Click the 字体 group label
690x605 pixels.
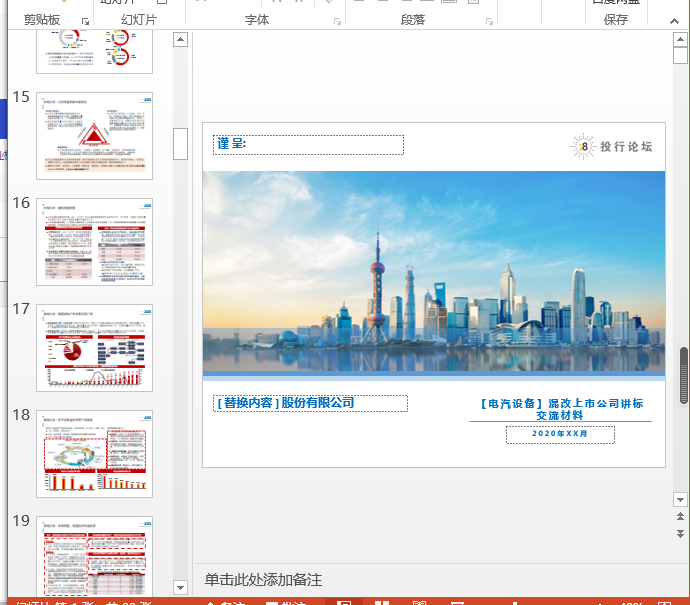(257, 20)
